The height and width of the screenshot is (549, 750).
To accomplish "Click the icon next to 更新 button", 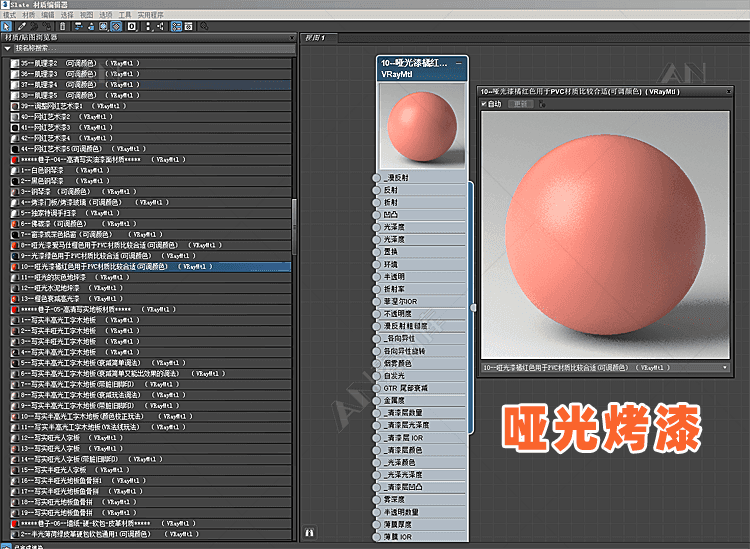I will click(x=541, y=104).
